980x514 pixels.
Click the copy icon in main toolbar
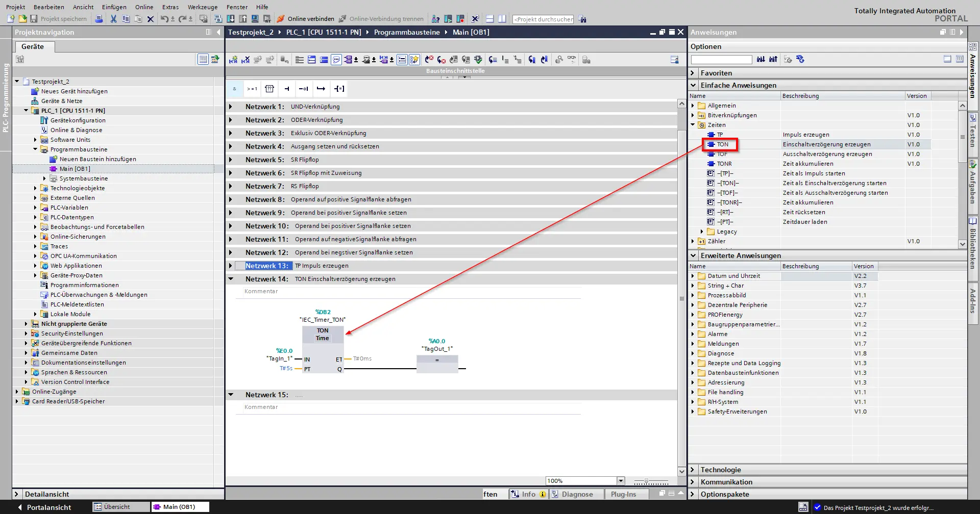126,19
